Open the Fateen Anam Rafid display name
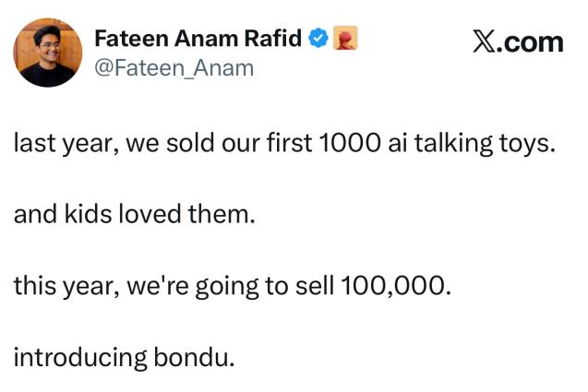The width and height of the screenshot is (588, 392). pos(198,39)
